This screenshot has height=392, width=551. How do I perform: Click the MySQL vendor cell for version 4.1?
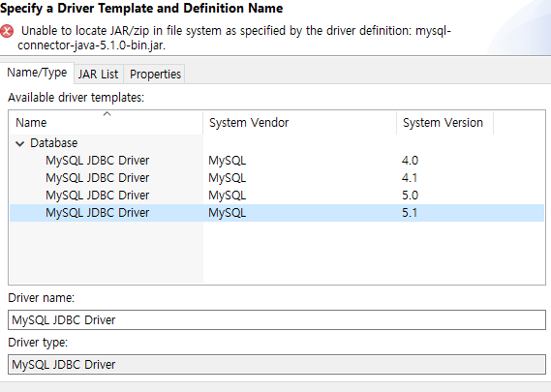pos(227,178)
